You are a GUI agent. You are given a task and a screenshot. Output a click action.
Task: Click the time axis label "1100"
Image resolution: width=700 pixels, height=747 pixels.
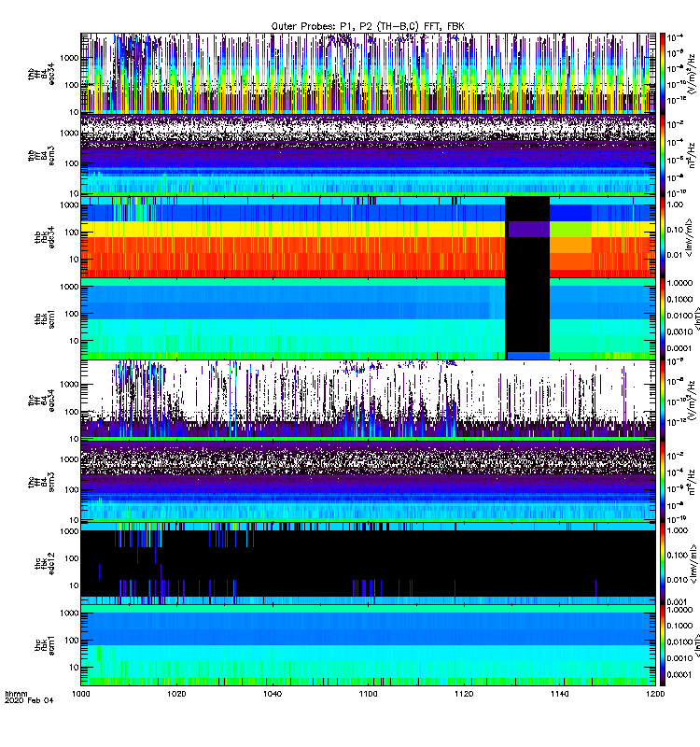(368, 694)
